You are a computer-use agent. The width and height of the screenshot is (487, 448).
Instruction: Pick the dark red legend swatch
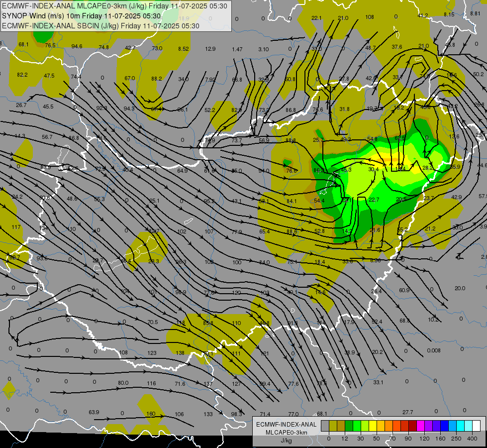pos(412,426)
